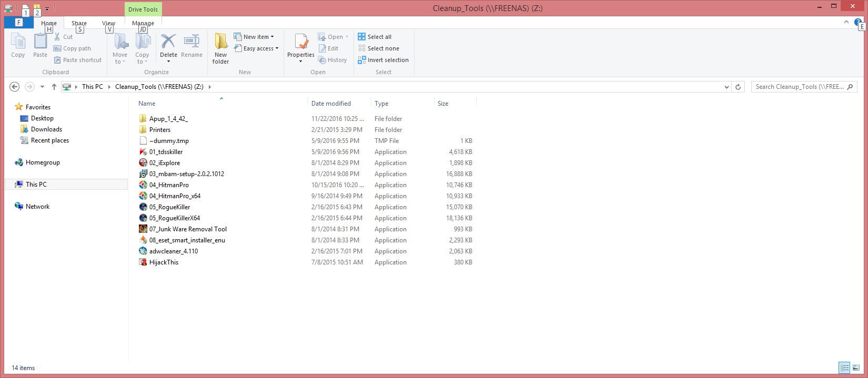Click the Rename icon
The image size is (868, 378).
pos(191,41)
